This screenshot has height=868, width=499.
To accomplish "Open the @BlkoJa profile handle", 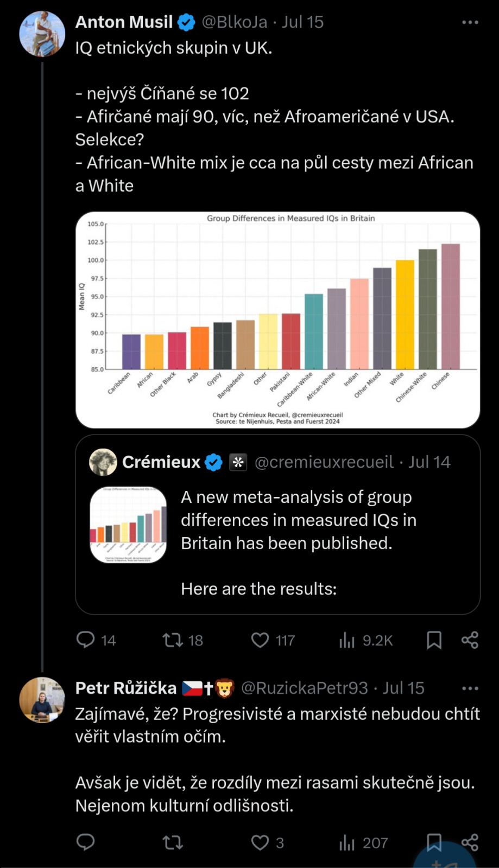I will pyautogui.click(x=235, y=22).
